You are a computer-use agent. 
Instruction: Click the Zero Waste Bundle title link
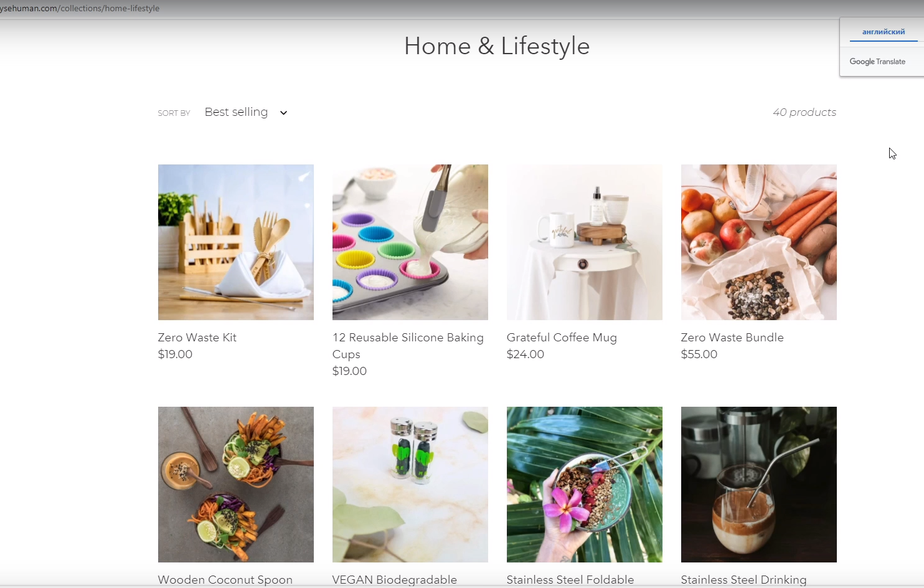[x=732, y=338]
